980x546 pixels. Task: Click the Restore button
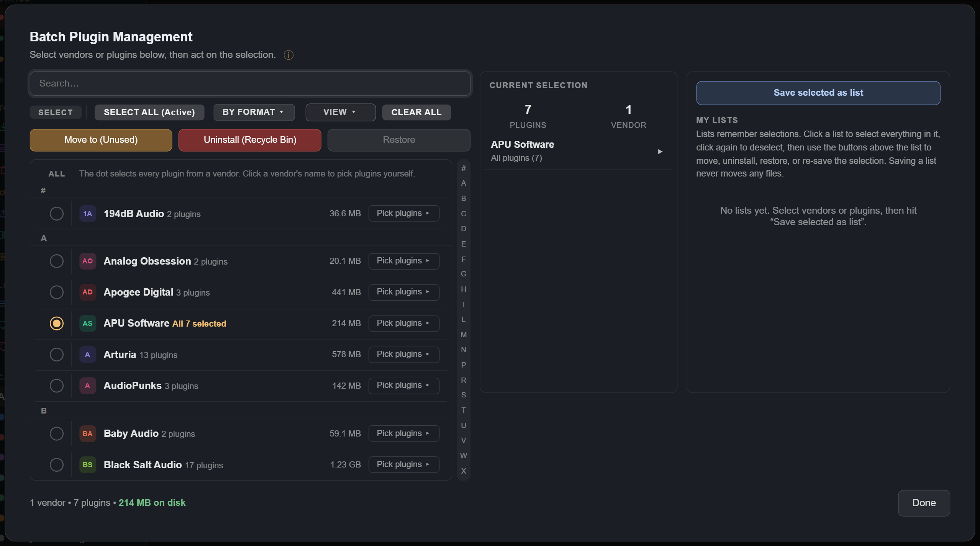399,140
